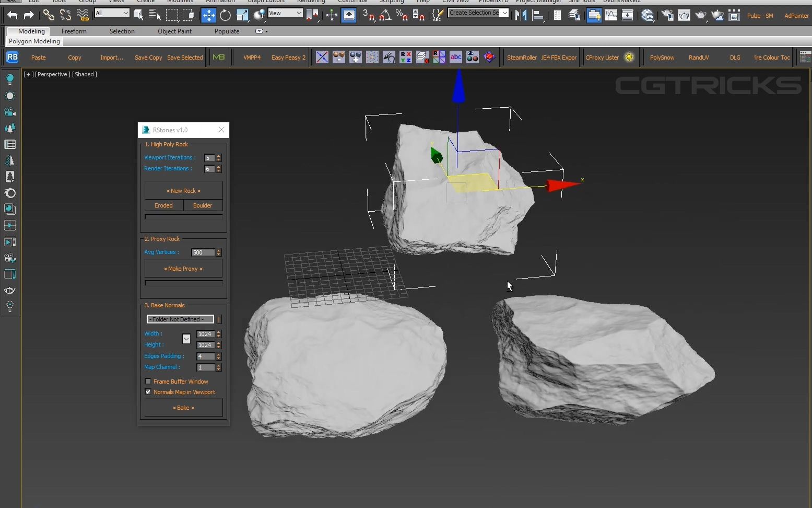Click the green MB toolbar icon
This screenshot has height=508, width=812.
[219, 57]
